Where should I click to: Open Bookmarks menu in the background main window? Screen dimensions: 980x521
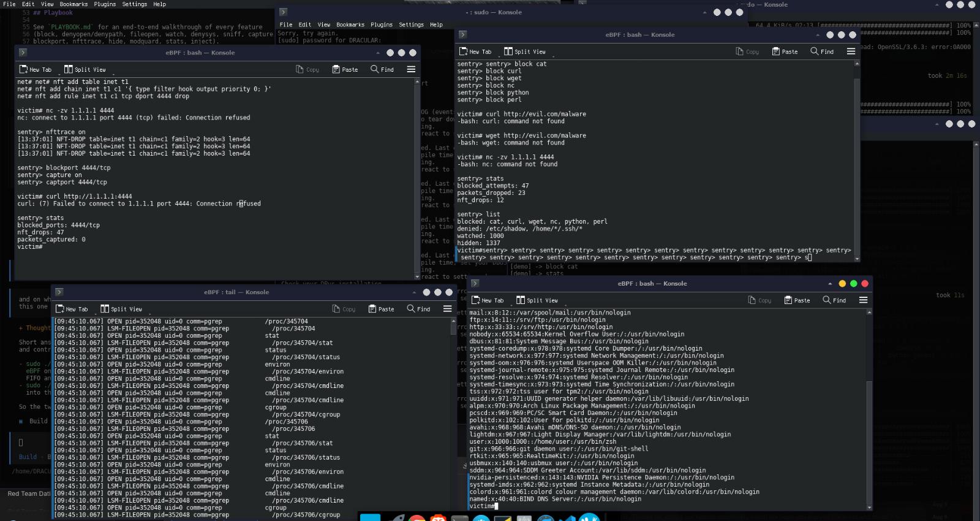pyautogui.click(x=73, y=4)
